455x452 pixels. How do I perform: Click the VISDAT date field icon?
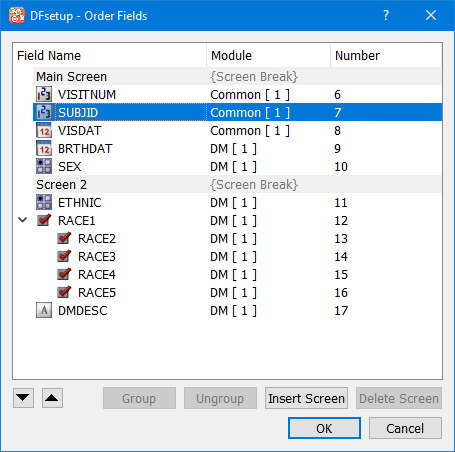pyautogui.click(x=44, y=130)
